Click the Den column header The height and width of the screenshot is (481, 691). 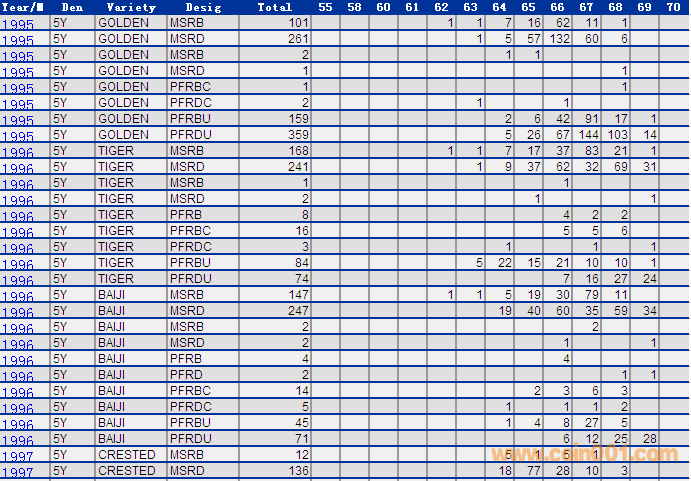coord(71,7)
